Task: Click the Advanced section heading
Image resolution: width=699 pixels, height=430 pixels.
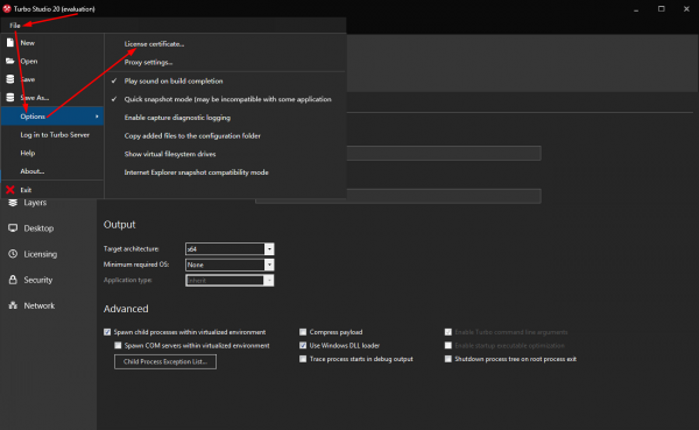Action: (126, 309)
